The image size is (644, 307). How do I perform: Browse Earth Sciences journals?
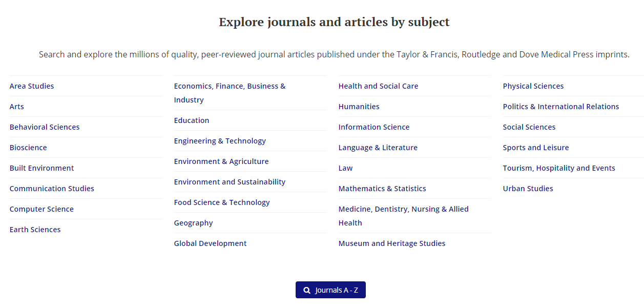tap(35, 230)
